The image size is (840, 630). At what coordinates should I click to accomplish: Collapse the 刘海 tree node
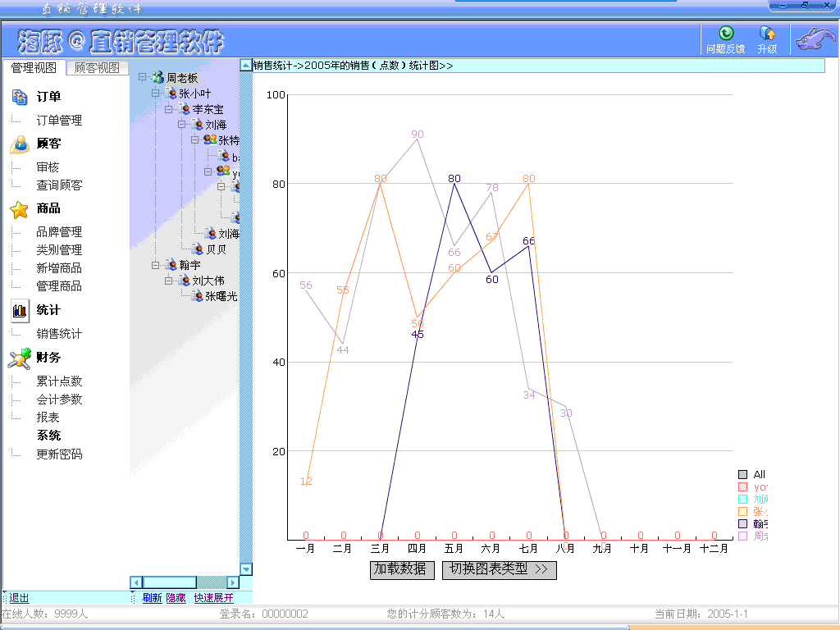point(181,125)
